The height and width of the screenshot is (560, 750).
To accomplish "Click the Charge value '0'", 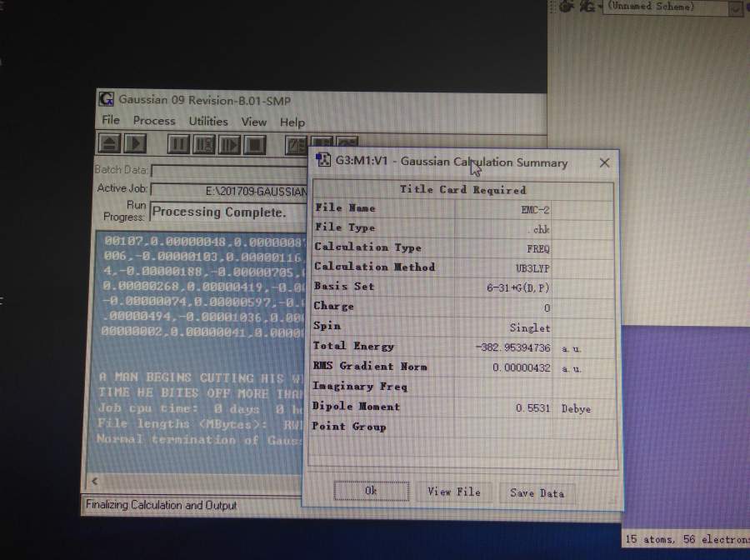I will click(x=547, y=308).
